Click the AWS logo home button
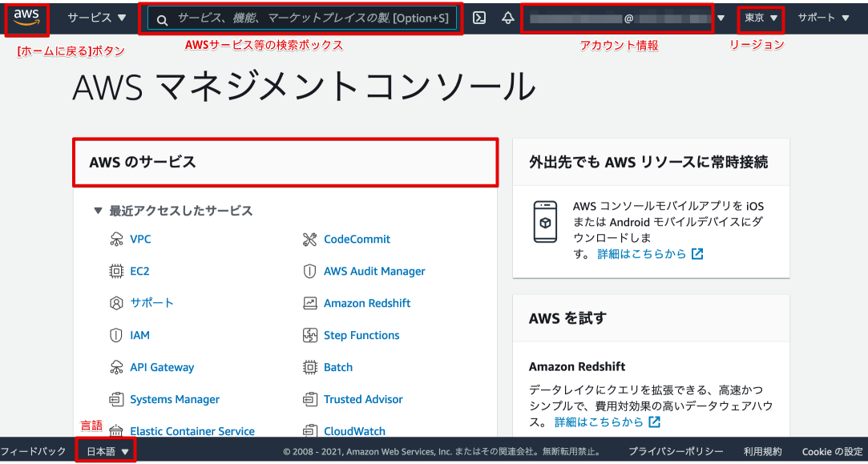Image resolution: width=868 pixels, height=464 pixels. tap(26, 18)
